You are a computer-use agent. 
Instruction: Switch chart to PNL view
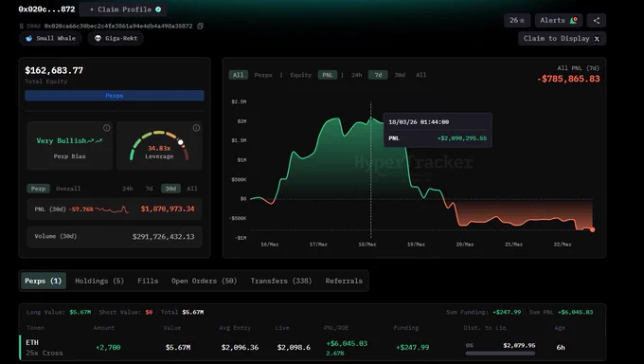328,75
